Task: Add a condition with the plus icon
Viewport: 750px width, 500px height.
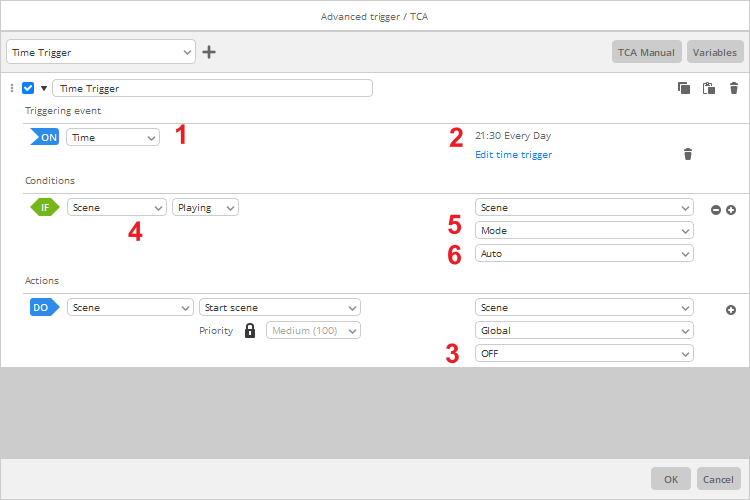Action: [x=731, y=210]
